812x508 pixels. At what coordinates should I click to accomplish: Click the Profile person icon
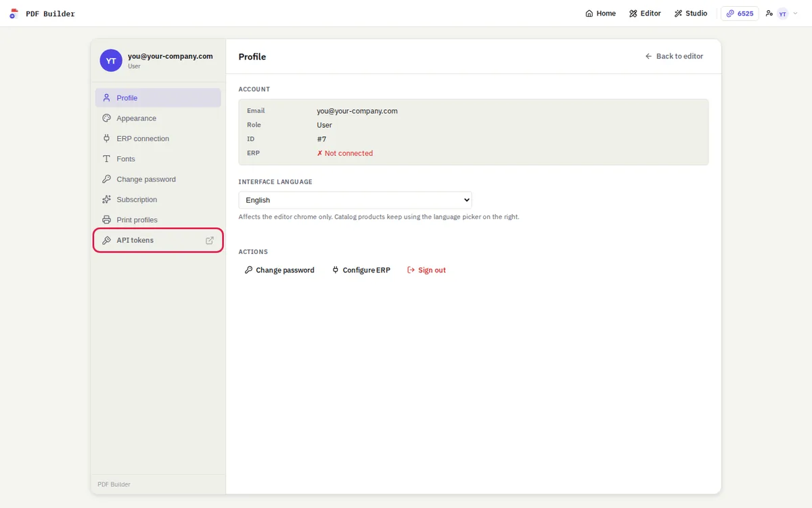(106, 98)
